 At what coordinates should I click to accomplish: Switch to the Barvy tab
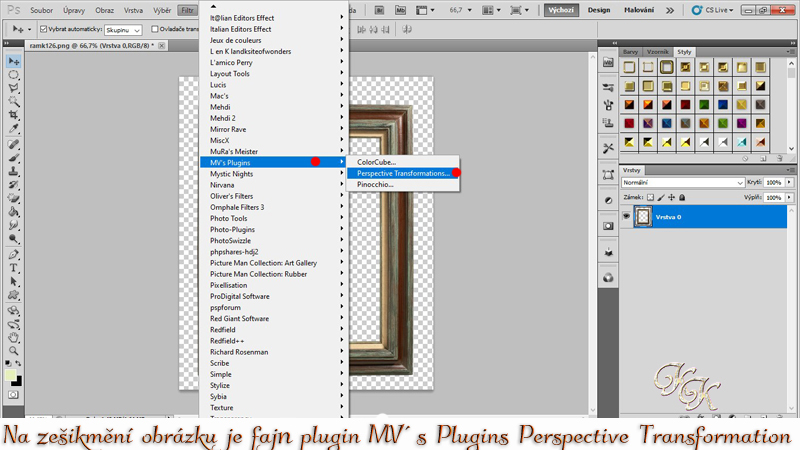click(630, 52)
